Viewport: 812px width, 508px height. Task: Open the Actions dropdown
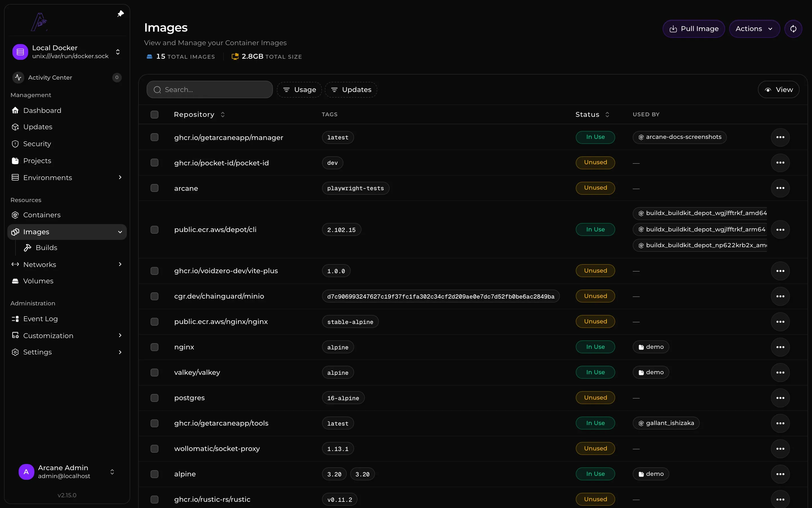(x=754, y=29)
